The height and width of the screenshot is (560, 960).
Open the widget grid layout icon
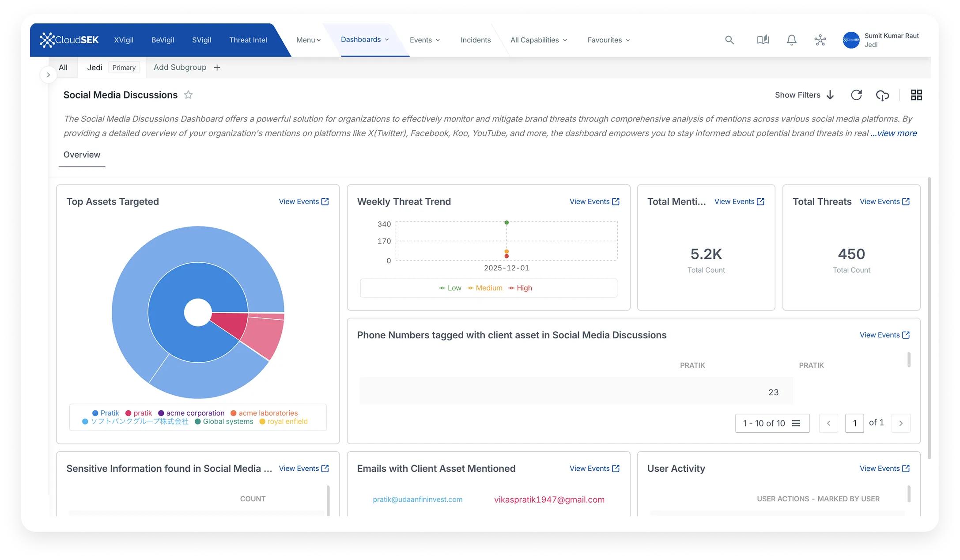[x=916, y=95]
